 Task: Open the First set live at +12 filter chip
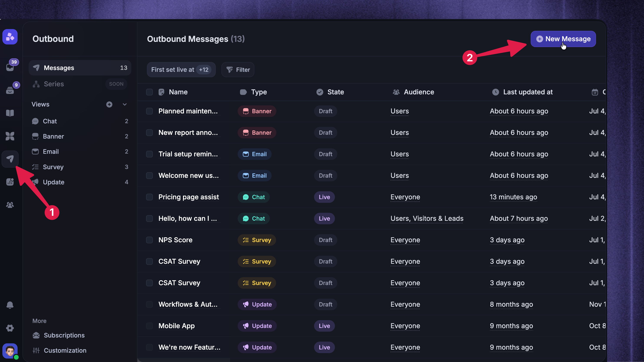[181, 70]
